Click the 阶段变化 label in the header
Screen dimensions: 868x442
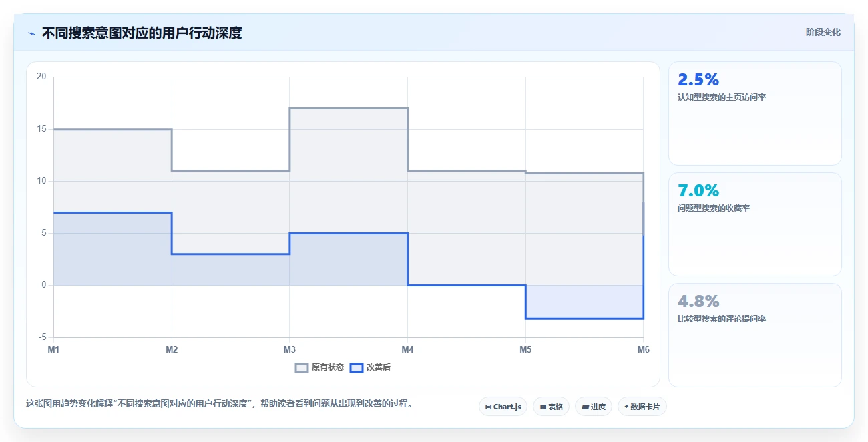(823, 32)
